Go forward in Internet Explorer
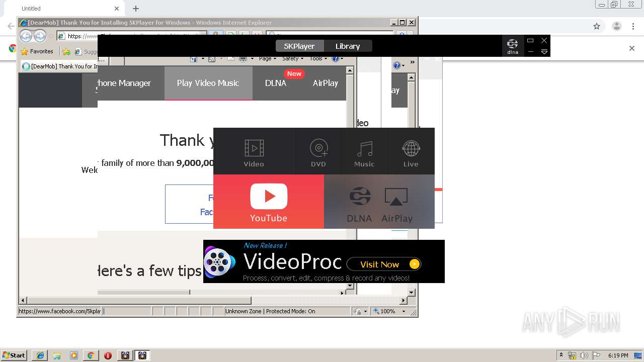This screenshot has height=362, width=644. pyautogui.click(x=40, y=36)
